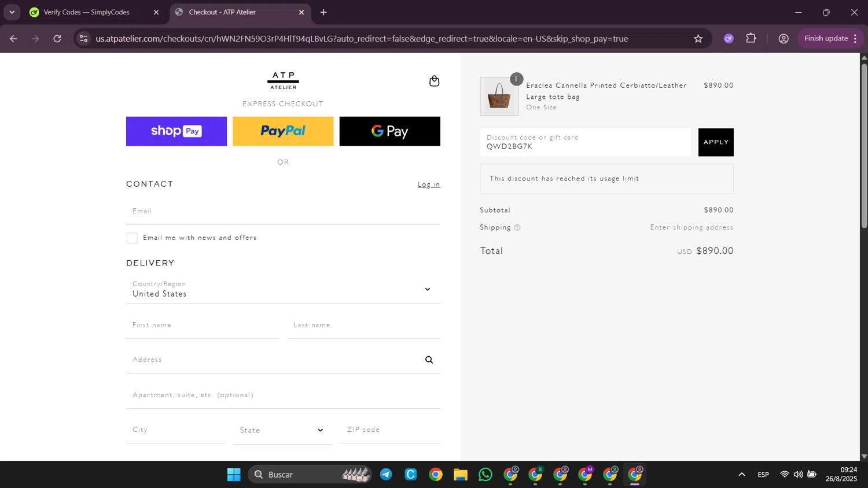
Task: Open File Explorer from the taskbar
Action: (x=461, y=475)
